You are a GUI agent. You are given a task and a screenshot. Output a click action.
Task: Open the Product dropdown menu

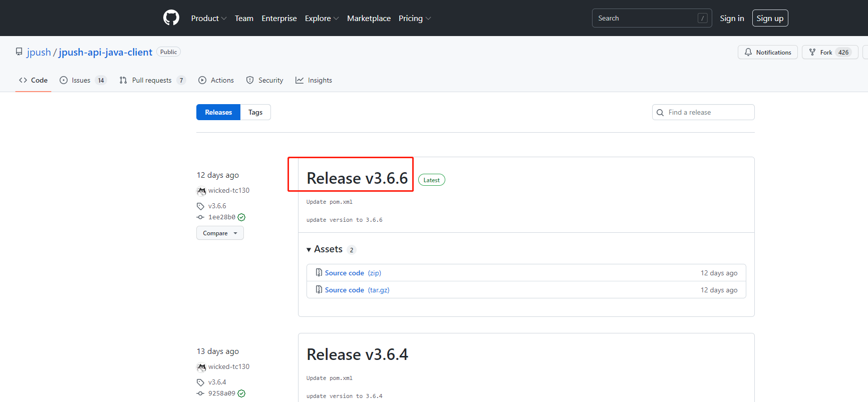pos(209,18)
